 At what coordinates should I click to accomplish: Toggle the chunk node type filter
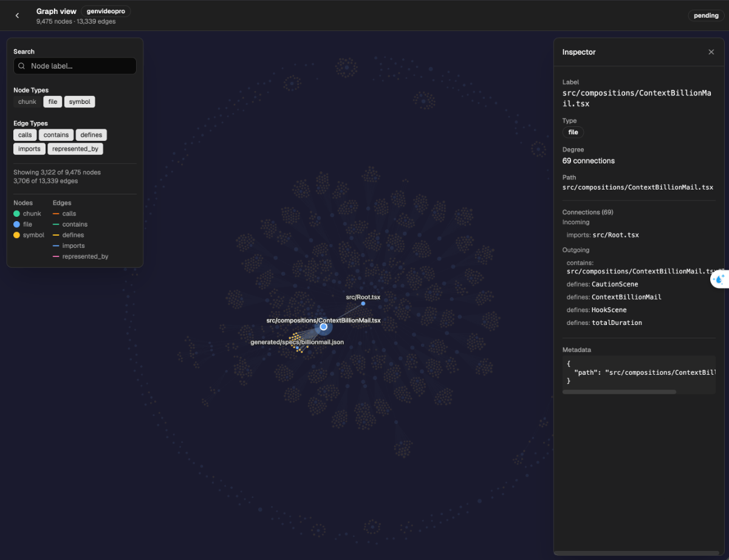[27, 102]
